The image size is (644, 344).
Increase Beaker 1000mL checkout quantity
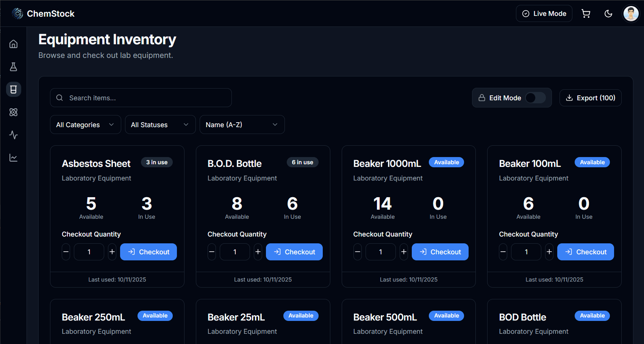click(404, 252)
